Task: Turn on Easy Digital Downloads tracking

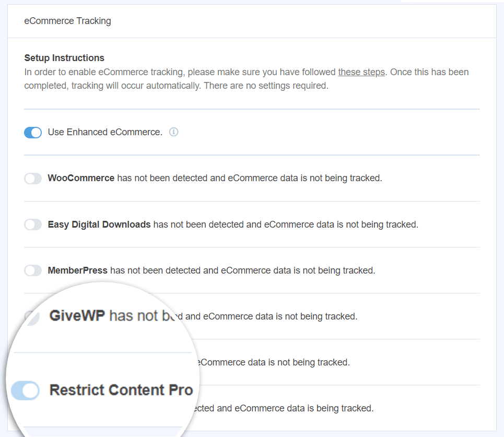Action: [32, 224]
